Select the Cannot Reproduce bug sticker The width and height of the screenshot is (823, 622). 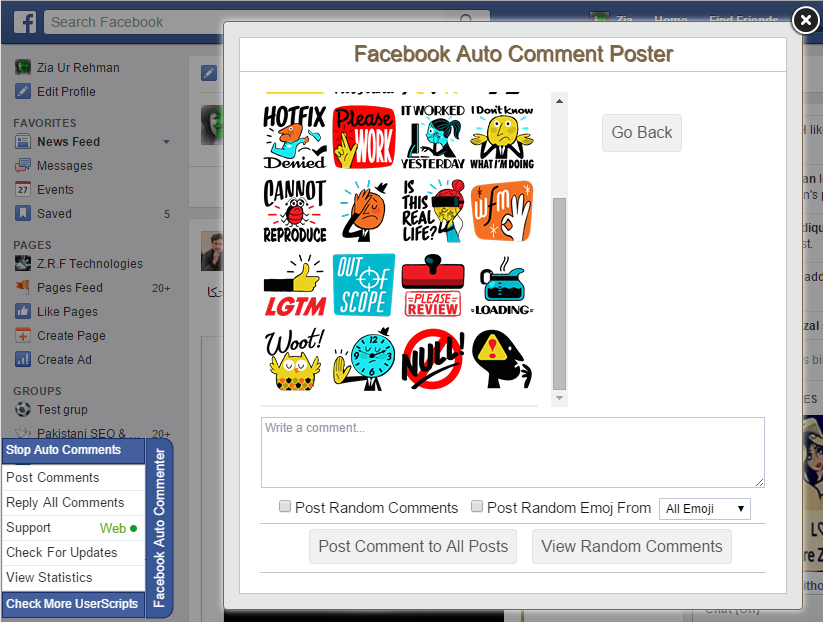click(x=294, y=211)
